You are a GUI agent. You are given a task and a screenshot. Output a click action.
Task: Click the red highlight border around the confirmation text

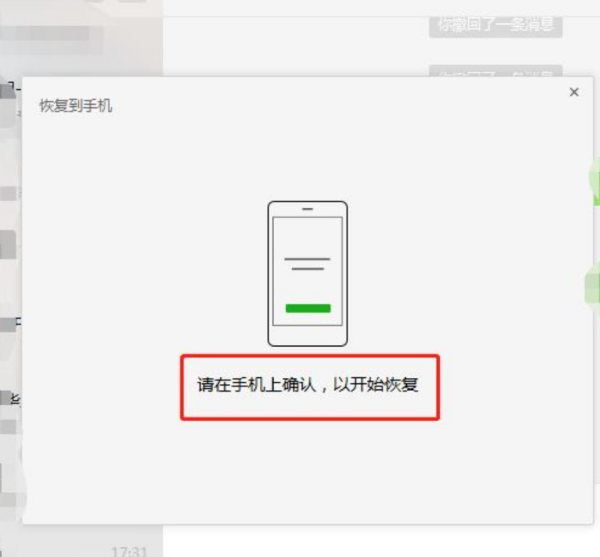310,356
